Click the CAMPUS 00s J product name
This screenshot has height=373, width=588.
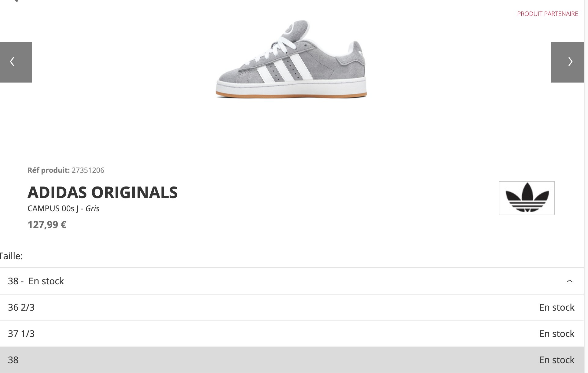pos(53,209)
